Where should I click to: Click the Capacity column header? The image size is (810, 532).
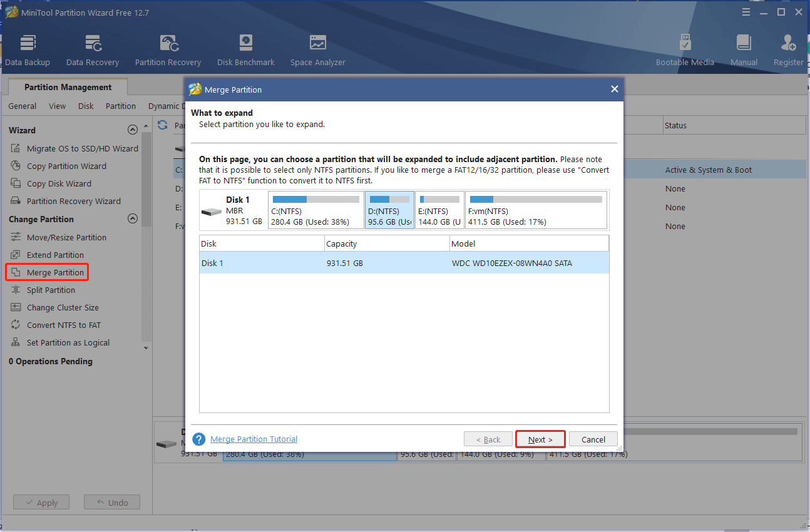(387, 243)
